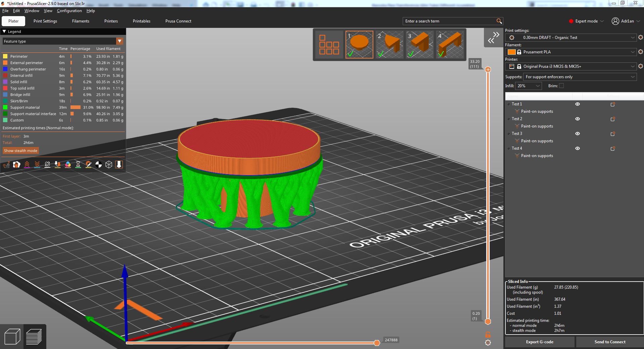Hide Test 1 object with eye
This screenshot has width=644, height=349.
(578, 104)
